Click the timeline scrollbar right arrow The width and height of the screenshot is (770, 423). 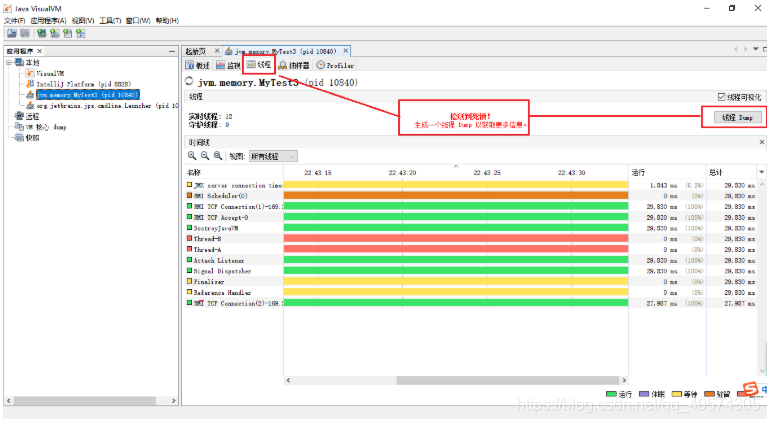click(x=624, y=380)
